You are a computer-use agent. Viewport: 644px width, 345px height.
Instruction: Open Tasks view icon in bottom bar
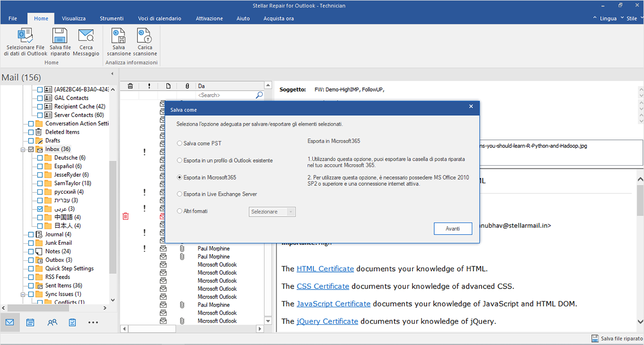(72, 322)
